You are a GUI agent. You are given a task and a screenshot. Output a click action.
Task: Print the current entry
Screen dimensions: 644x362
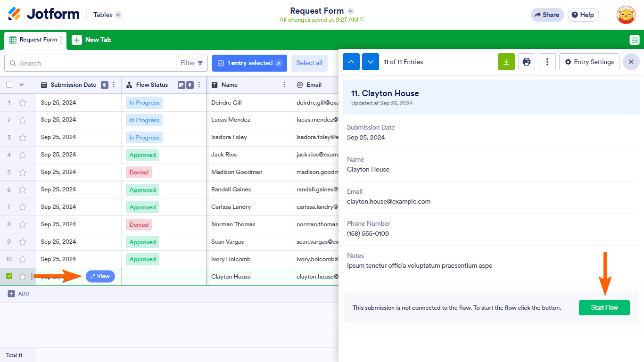(x=527, y=62)
